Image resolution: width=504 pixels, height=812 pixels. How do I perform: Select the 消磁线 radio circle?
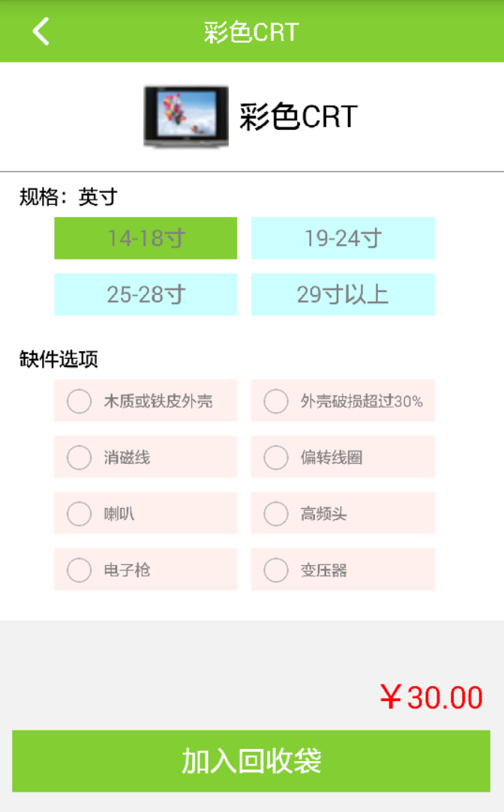(x=79, y=457)
